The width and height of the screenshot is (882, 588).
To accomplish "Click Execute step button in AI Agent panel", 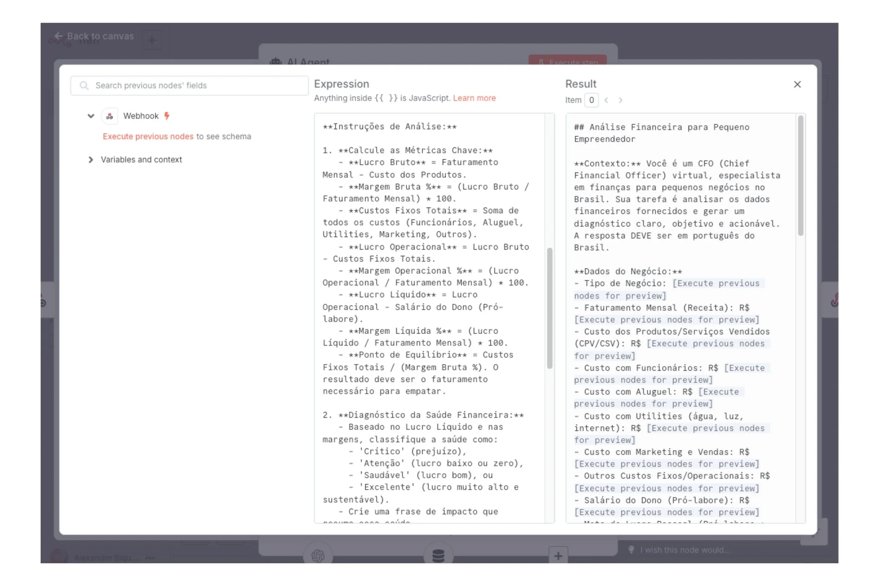I will click(x=567, y=61).
